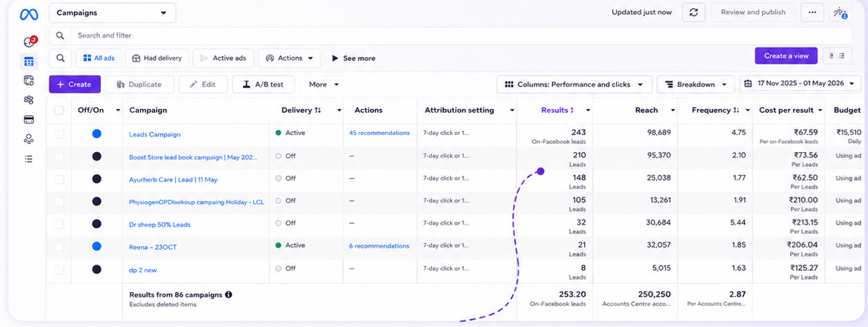
Task: Open the date range 17 Nov 2025 - 01 May 2026
Action: [801, 84]
